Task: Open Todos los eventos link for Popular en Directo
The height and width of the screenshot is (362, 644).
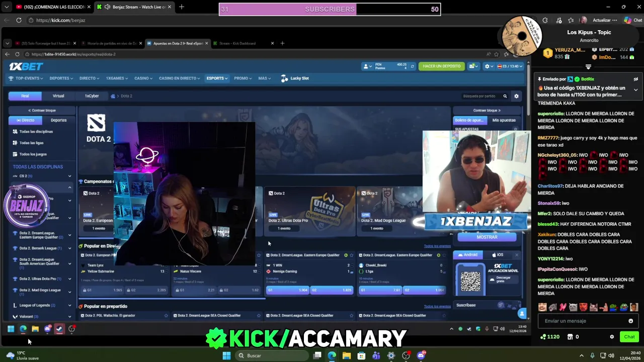Action: 437,246
